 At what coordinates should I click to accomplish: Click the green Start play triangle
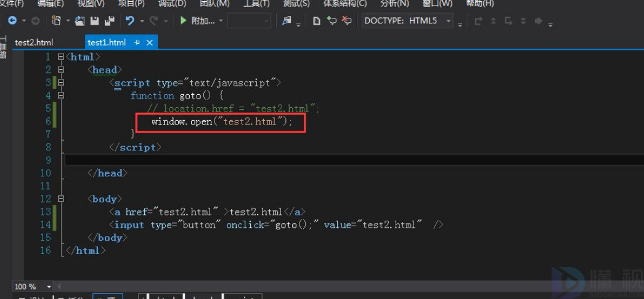click(184, 20)
